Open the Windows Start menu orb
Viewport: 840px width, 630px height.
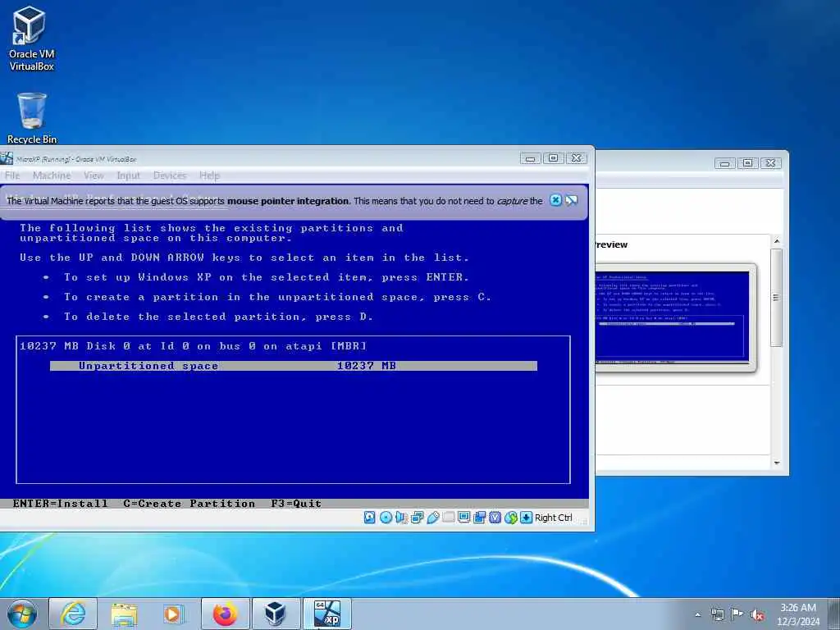22,614
